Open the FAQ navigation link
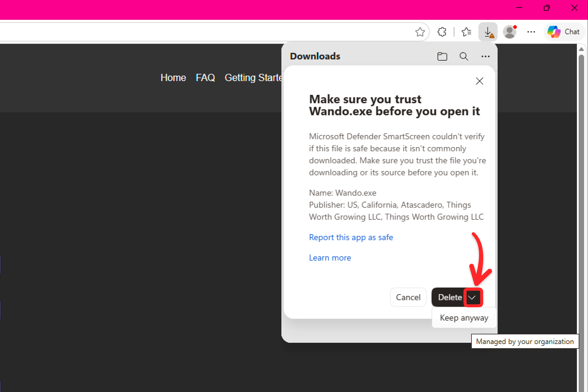588x392 pixels. click(205, 78)
